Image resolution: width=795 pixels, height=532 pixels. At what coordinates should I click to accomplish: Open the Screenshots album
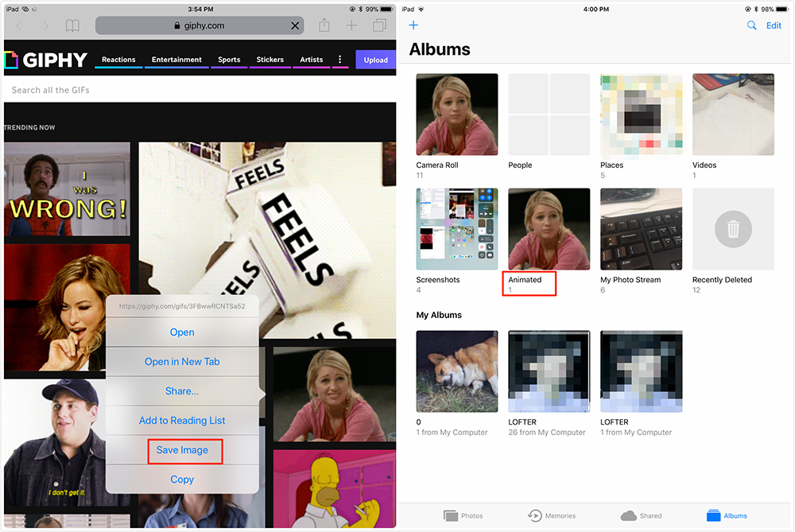(x=457, y=229)
